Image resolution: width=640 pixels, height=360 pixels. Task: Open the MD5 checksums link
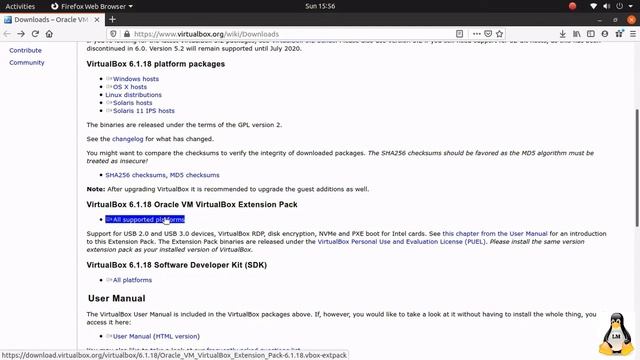[x=194, y=175]
